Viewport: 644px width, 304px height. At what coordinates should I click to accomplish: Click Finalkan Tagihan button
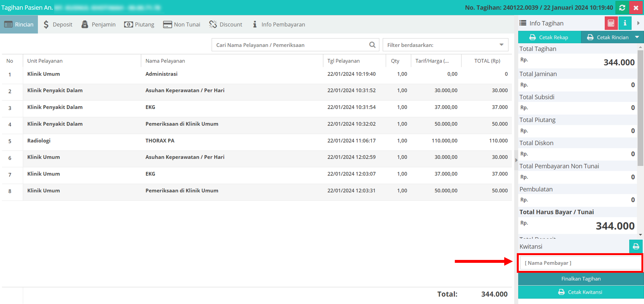pyautogui.click(x=581, y=279)
